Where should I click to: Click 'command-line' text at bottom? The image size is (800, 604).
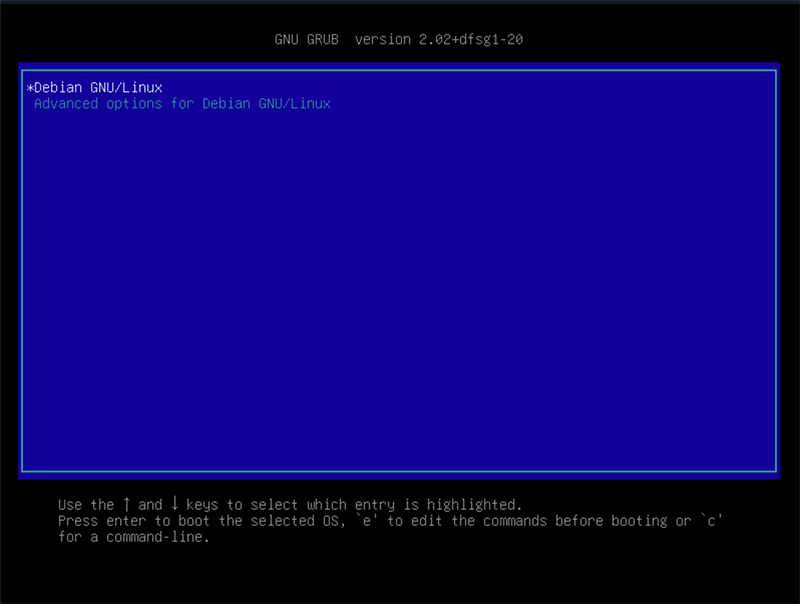click(x=154, y=537)
